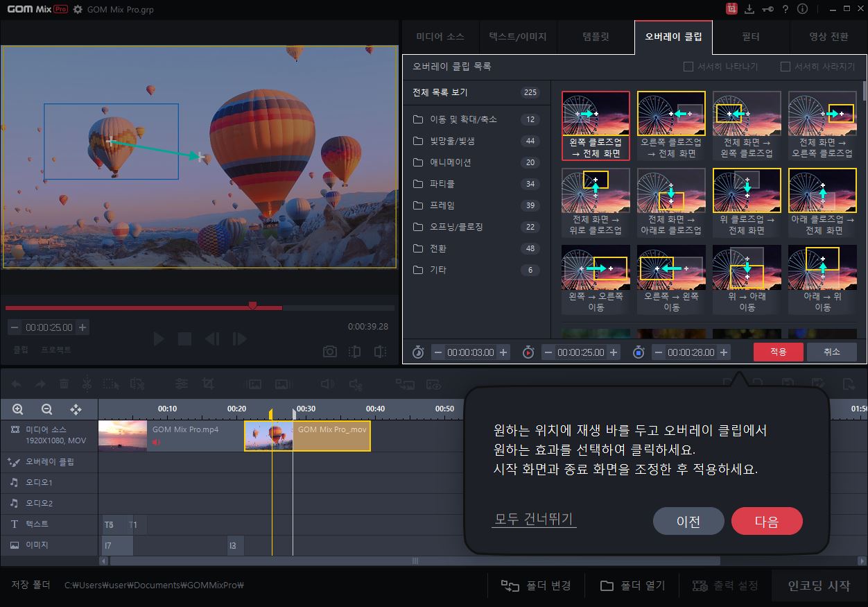This screenshot has height=607, width=868.
Task: Select 전체 목록 보기 in overlay list
Action: coord(476,92)
